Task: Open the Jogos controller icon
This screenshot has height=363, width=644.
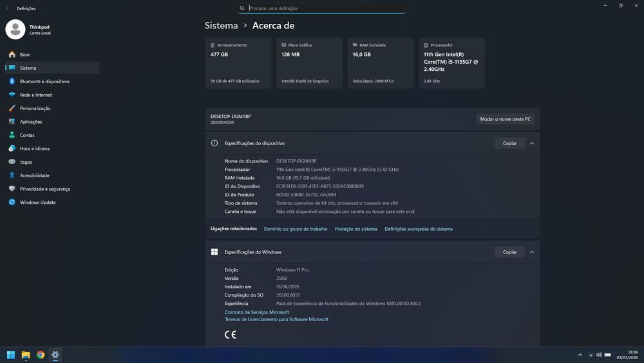Action: (12, 162)
